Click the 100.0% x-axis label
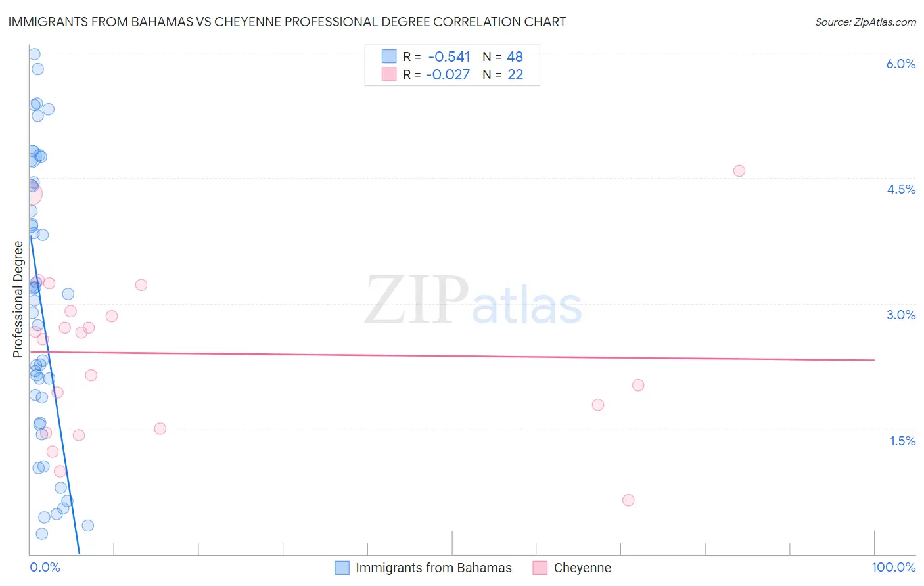This screenshot has width=924, height=586. click(894, 567)
